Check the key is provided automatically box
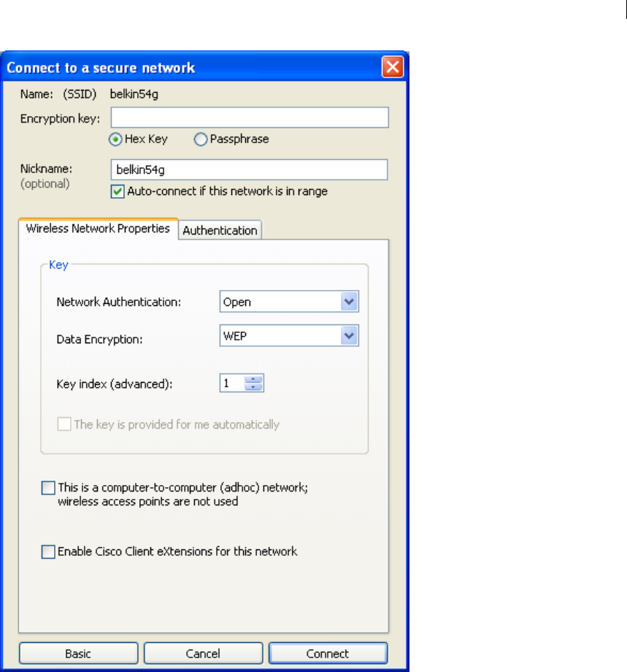The width and height of the screenshot is (627, 672). [64, 424]
